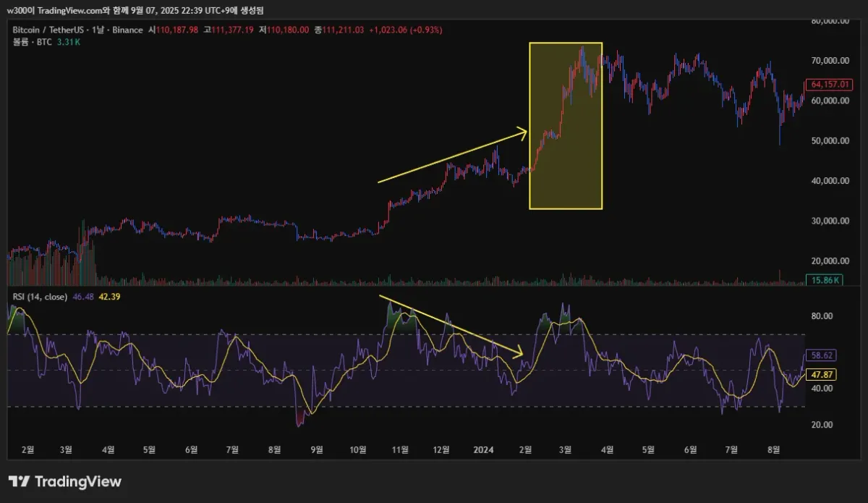Screen dimensions: 868x503
Task: Open the 볼륨 · BTC volume legend
Action: (32, 43)
